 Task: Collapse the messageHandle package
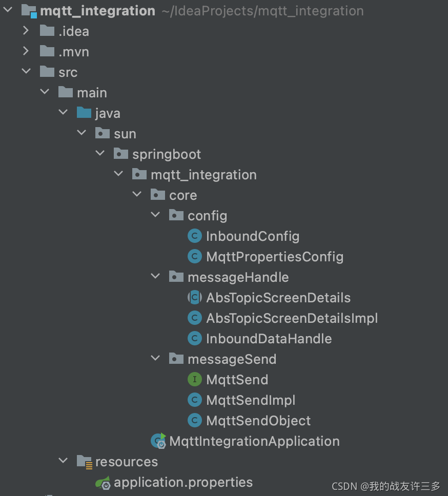click(x=155, y=276)
